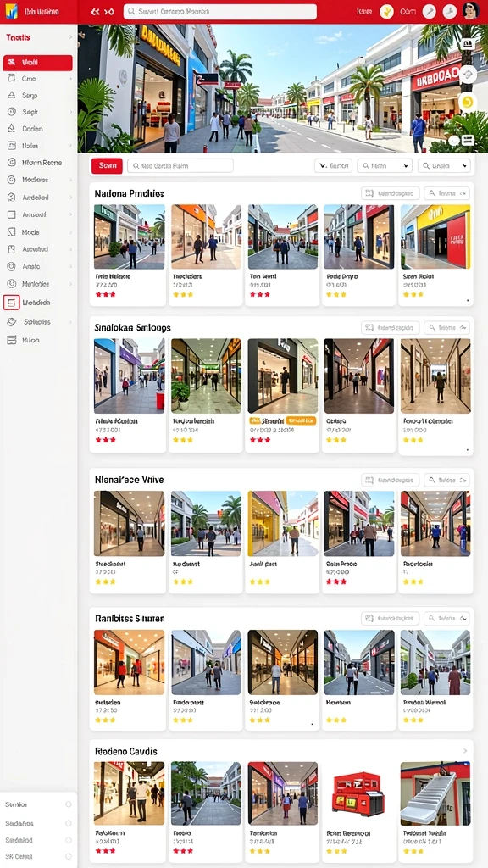
Task: Select the second radio button in the bottom-left panel
Action: tap(69, 822)
